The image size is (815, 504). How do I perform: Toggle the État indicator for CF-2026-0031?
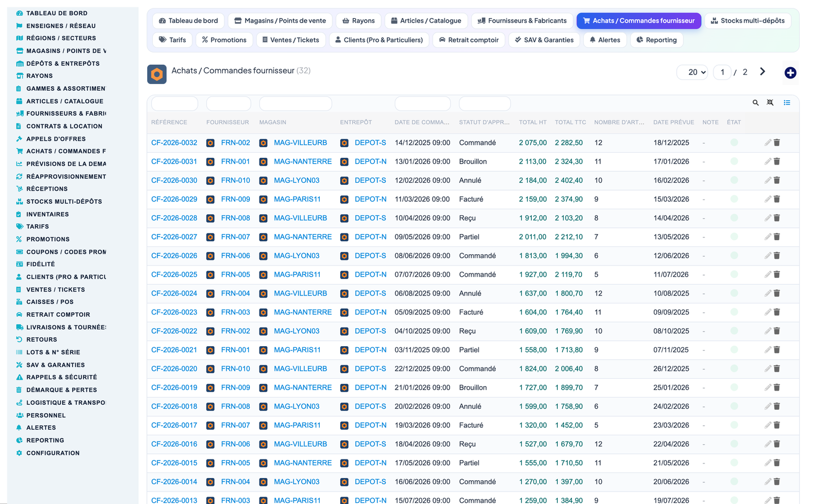point(734,161)
